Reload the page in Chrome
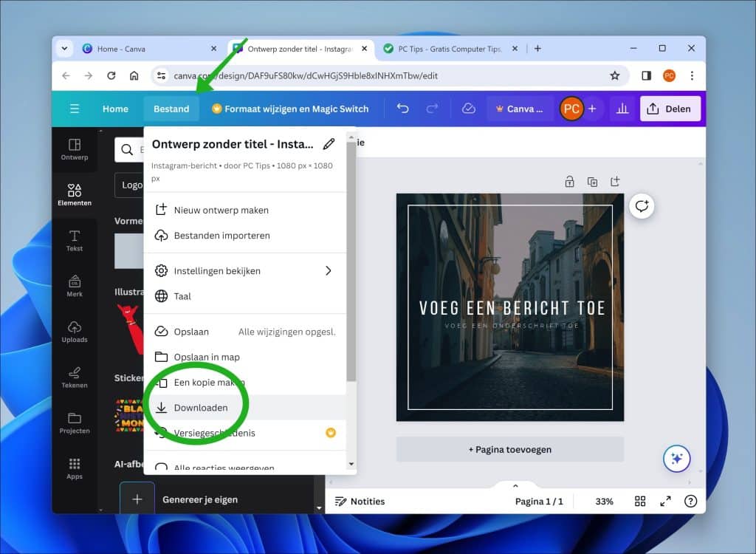The height and width of the screenshot is (554, 756). pyautogui.click(x=111, y=75)
